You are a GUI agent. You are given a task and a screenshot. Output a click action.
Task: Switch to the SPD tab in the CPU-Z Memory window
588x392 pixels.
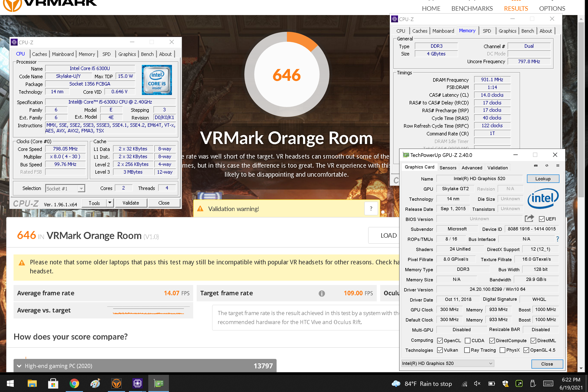pos(487,31)
